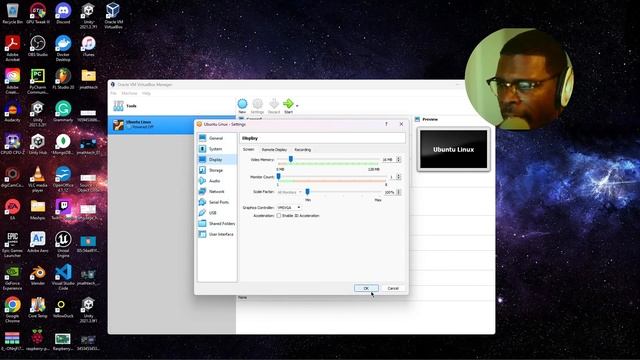Screen dimensions: 640x360
Task: Switch to Recording tab
Action: click(x=302, y=150)
